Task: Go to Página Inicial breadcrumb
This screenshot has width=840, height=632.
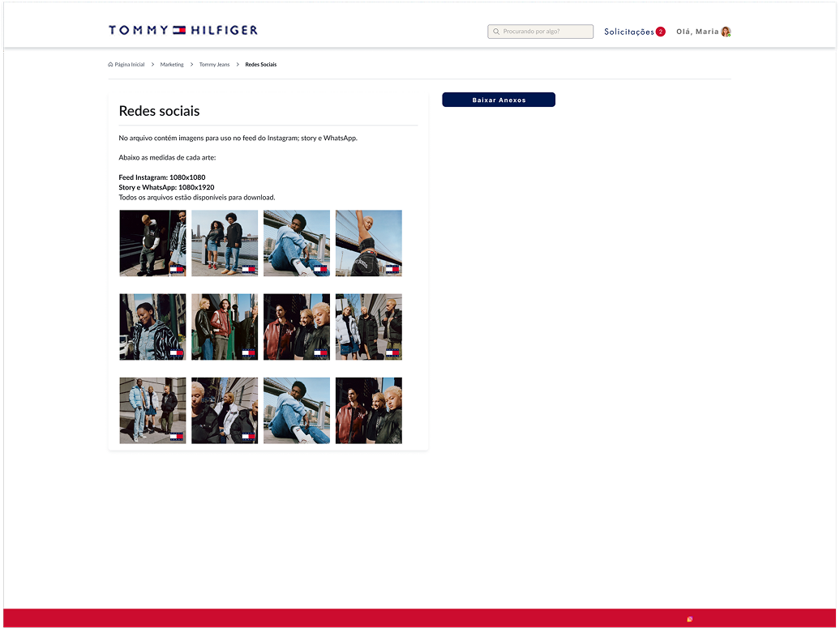Action: (x=130, y=64)
